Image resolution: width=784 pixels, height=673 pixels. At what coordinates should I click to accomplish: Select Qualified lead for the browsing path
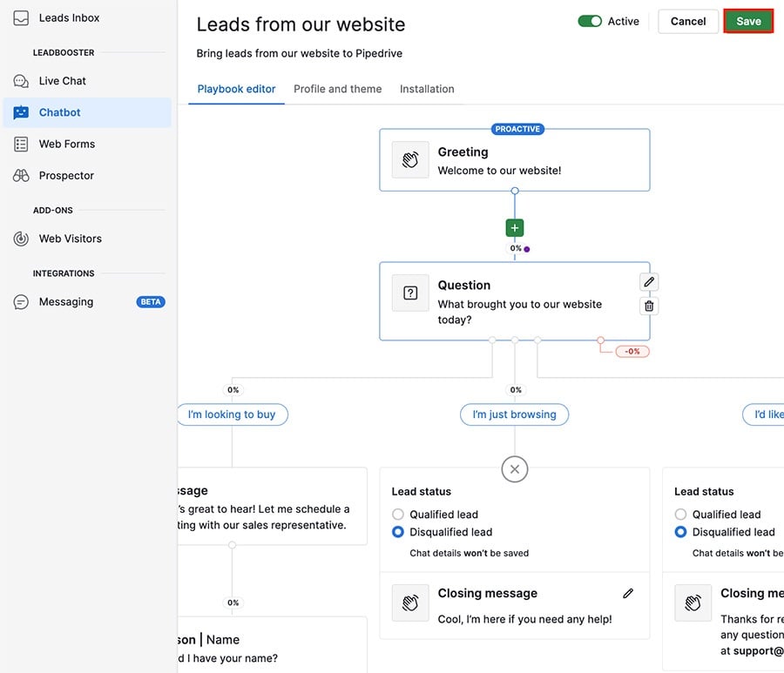pyautogui.click(x=397, y=514)
